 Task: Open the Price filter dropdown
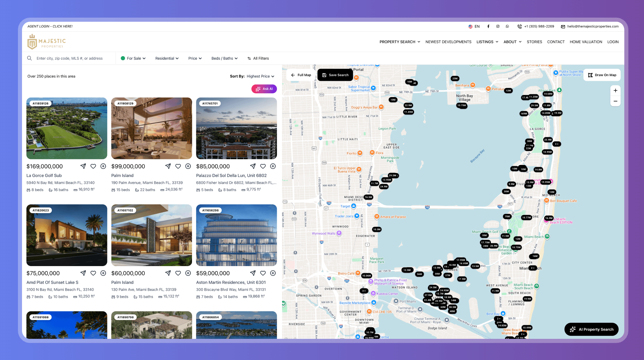click(x=195, y=58)
